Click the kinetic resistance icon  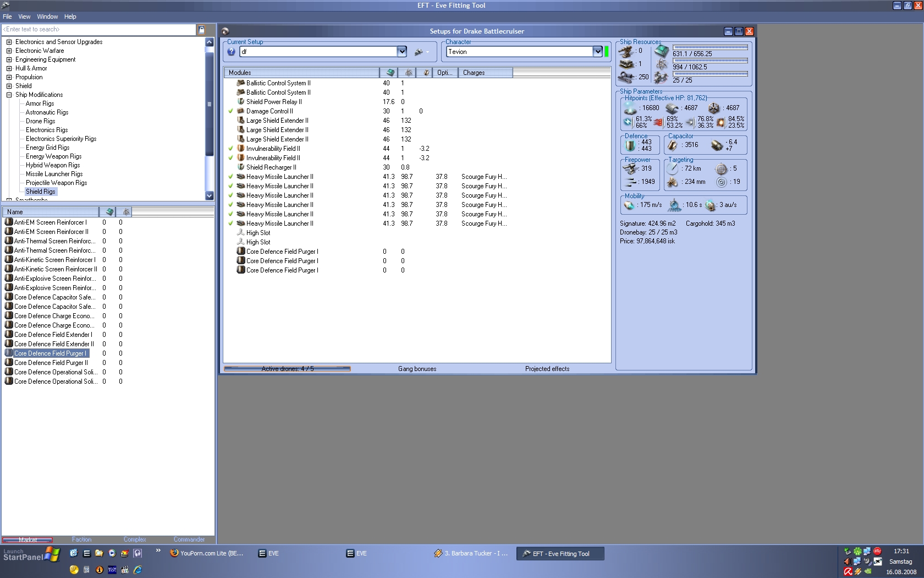tap(690, 122)
